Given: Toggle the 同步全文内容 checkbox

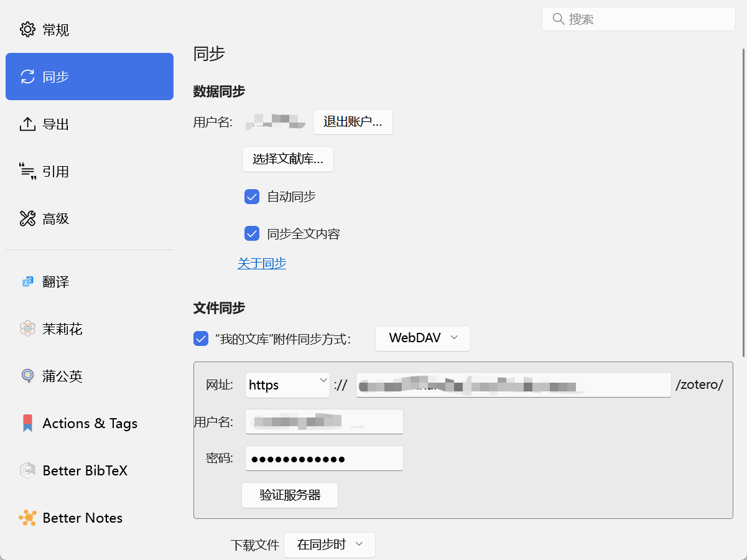Looking at the screenshot, I should (252, 234).
